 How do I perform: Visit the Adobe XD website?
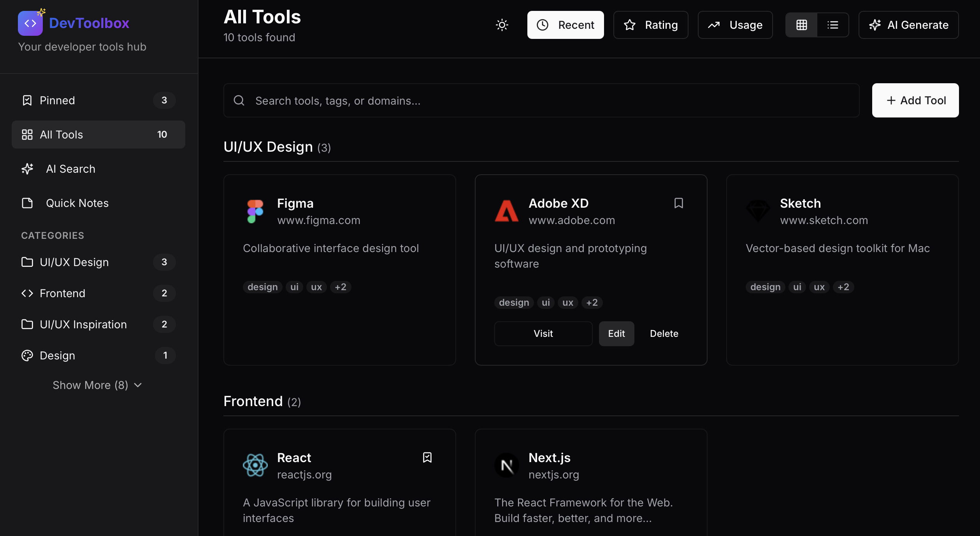click(543, 333)
